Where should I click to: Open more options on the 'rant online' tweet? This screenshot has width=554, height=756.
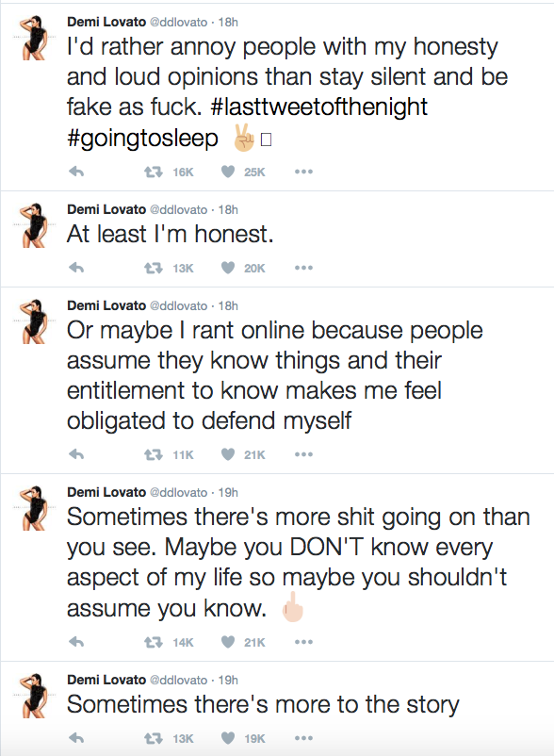click(304, 454)
